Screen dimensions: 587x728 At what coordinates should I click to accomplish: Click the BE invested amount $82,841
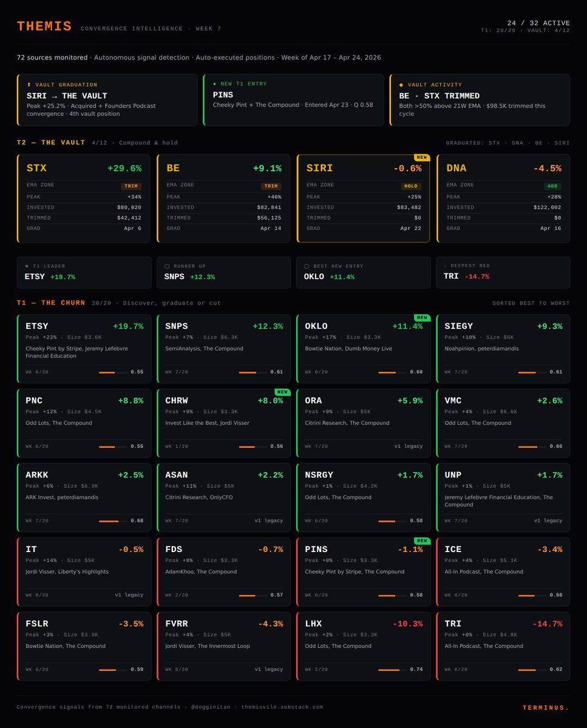click(269, 207)
